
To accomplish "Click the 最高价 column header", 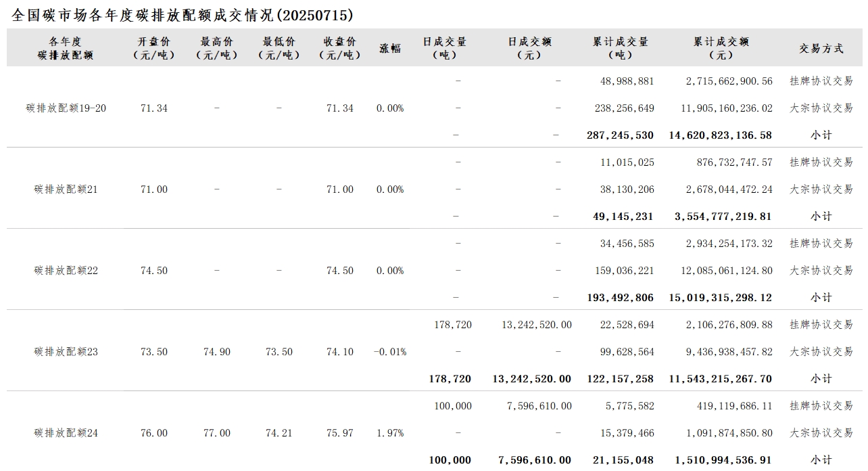I will (x=216, y=48).
